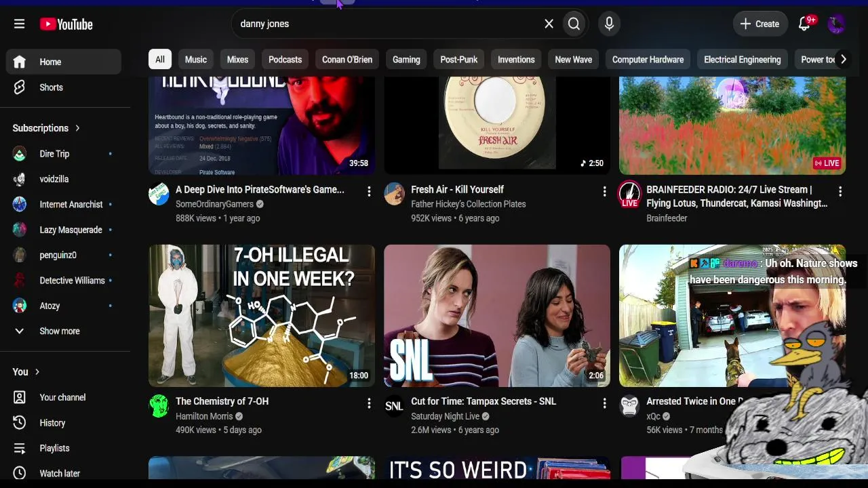Open the Atozy channel avatar

tap(20, 306)
